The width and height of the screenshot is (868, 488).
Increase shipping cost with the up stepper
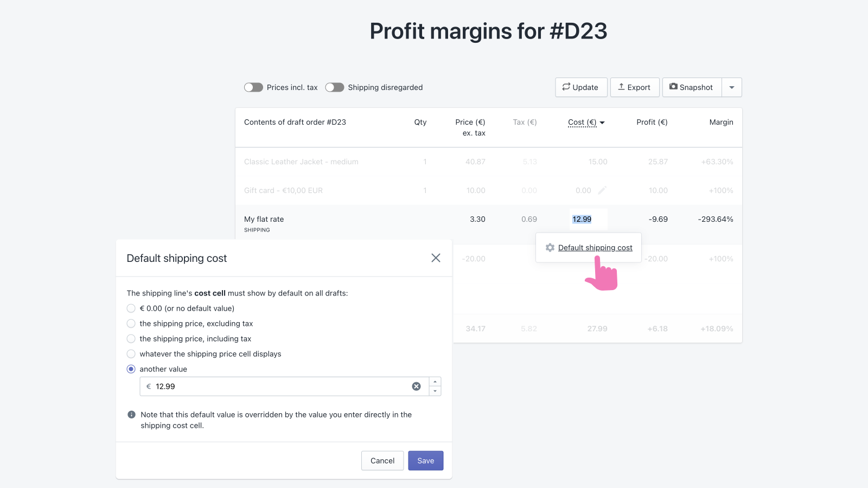coord(435,382)
